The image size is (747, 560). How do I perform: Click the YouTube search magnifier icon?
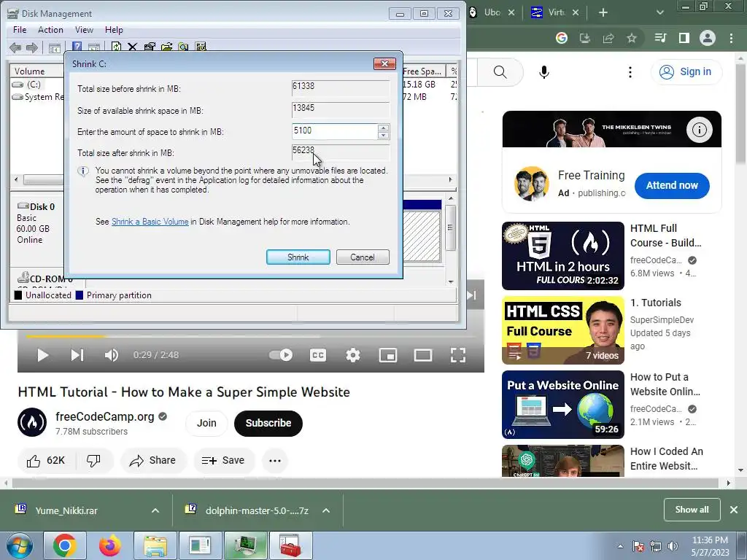click(500, 72)
